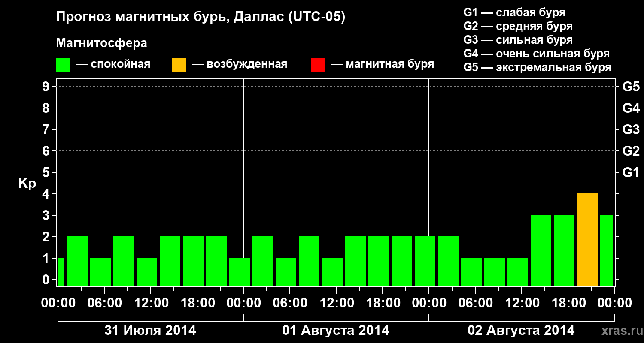Click the red 'магнитная буря' legend swatch
The height and width of the screenshot is (343, 644).
pos(318,65)
